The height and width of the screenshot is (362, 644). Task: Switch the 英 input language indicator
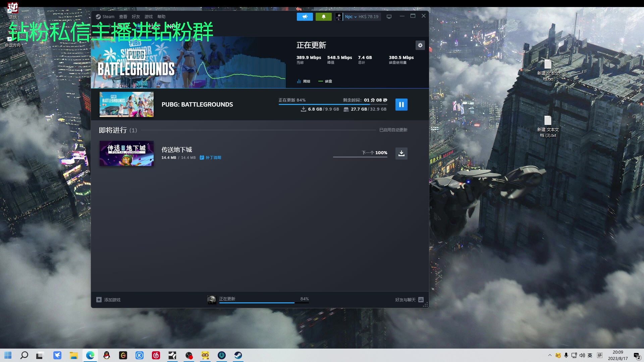click(x=590, y=355)
